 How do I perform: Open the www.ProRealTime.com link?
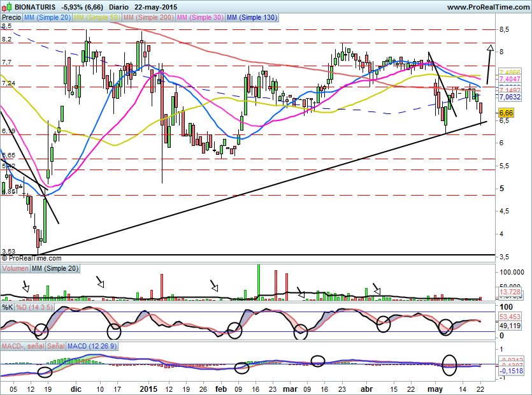click(487, 7)
